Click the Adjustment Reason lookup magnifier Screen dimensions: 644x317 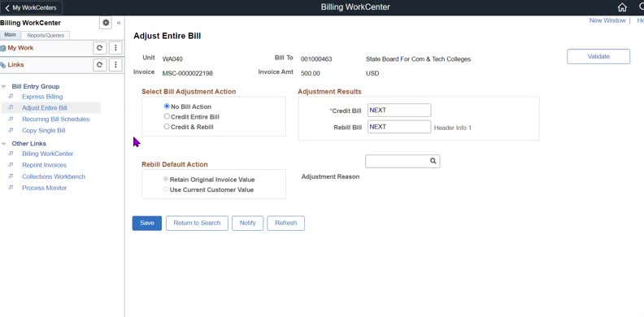pyautogui.click(x=433, y=161)
